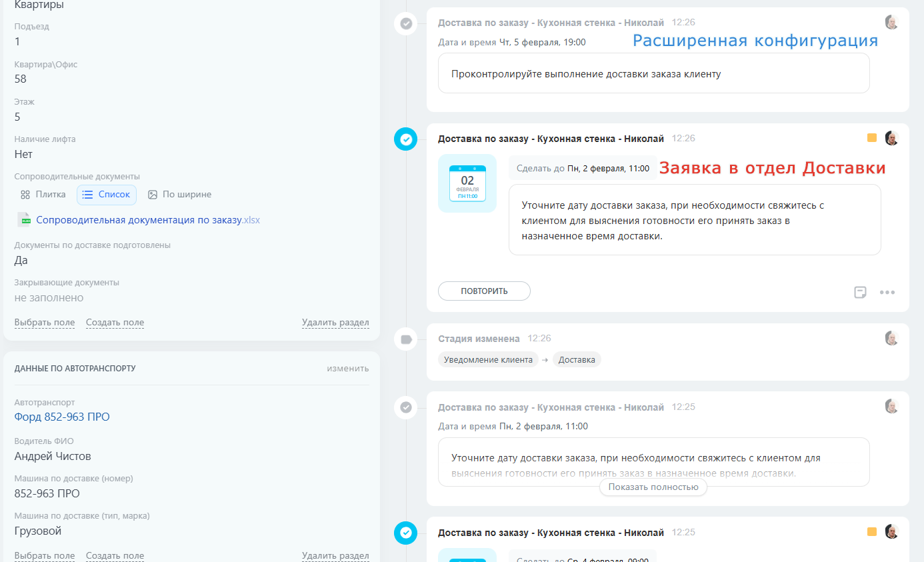Expand text with Показать полностью
The image size is (924, 562).
(653, 487)
